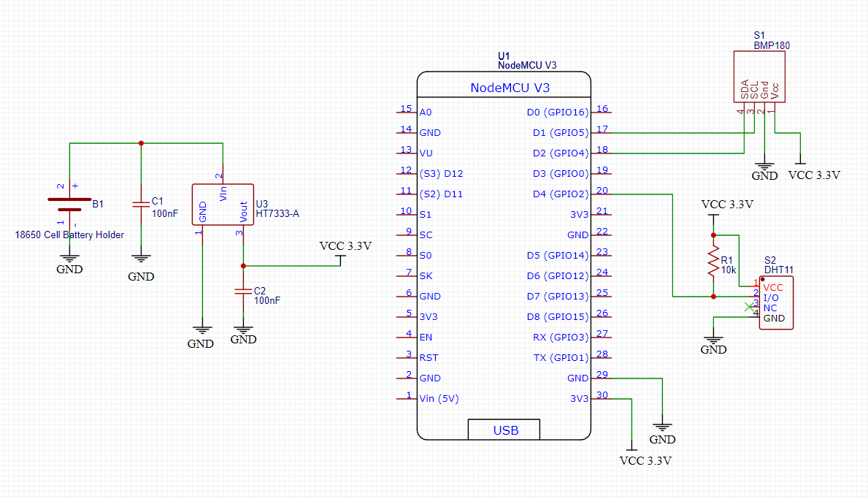Click the EN pin label

(x=426, y=338)
